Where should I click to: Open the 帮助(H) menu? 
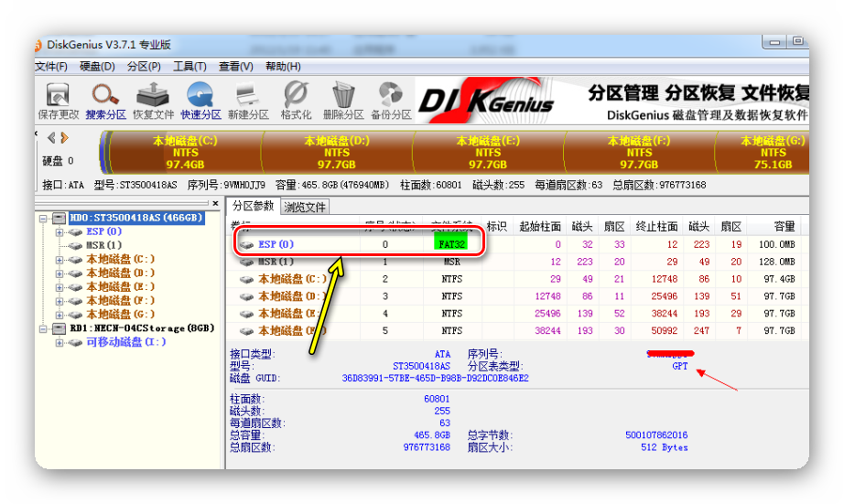[283, 66]
